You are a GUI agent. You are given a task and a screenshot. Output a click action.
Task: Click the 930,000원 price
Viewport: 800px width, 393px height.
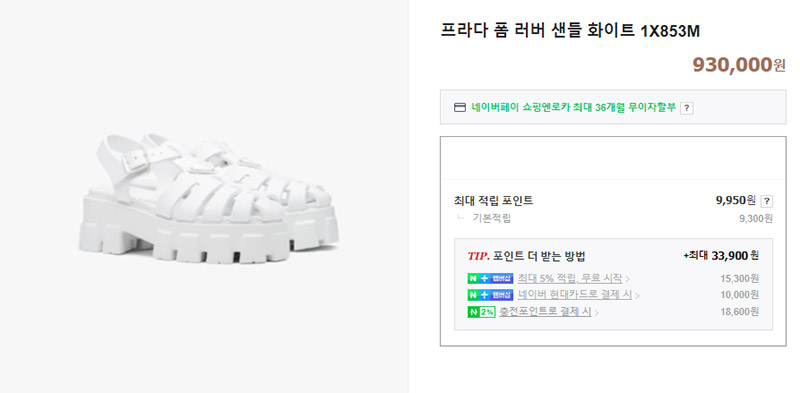(x=739, y=65)
